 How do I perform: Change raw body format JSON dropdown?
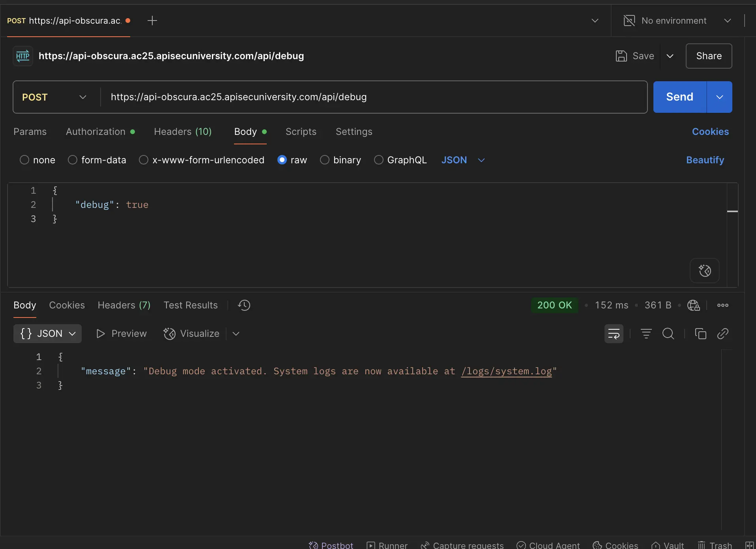[x=463, y=160]
